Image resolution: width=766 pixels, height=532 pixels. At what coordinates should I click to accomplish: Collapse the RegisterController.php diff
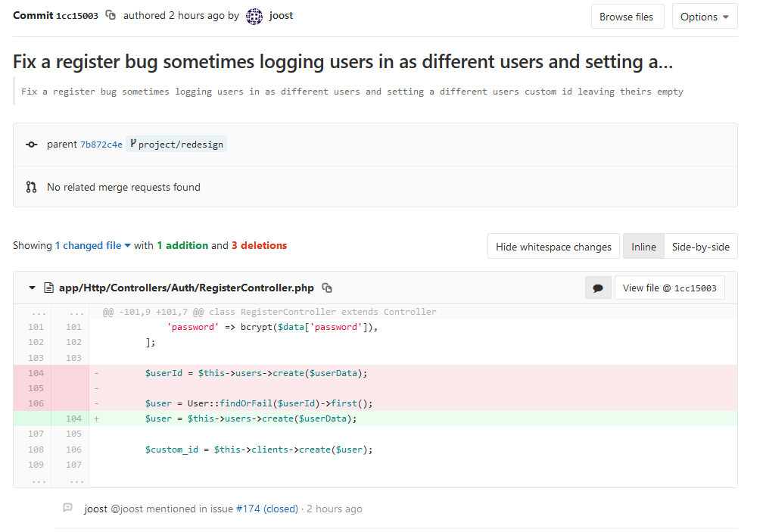[33, 288]
